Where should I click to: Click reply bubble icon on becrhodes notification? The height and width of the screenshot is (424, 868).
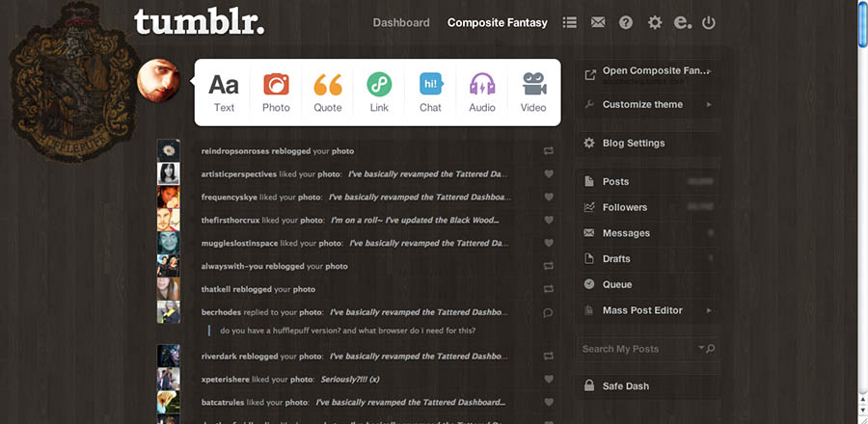coord(549,312)
